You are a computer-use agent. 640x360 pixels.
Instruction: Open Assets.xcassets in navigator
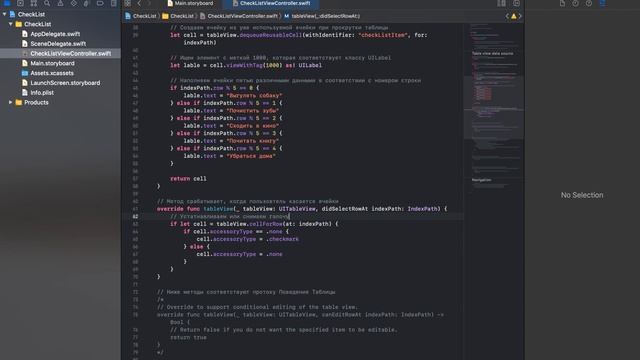click(52, 73)
